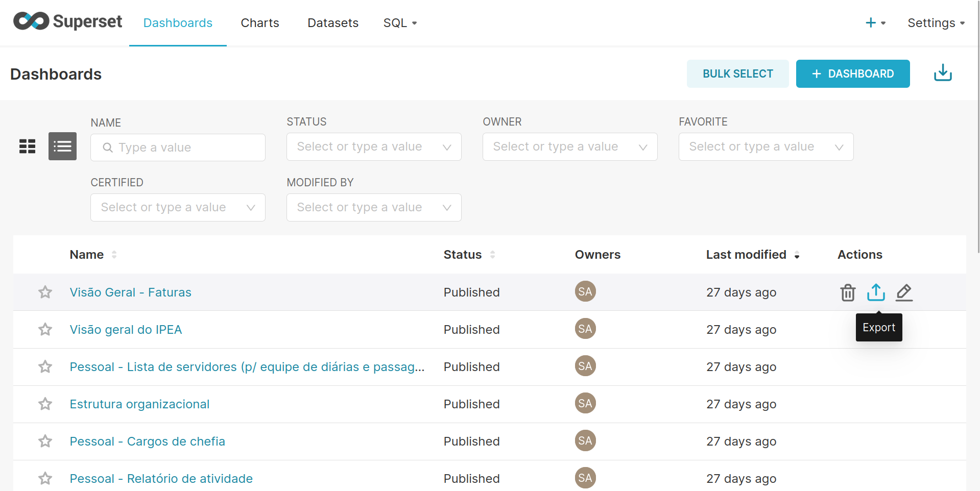Open the Status filter dropdown
980x491 pixels.
pyautogui.click(x=374, y=147)
